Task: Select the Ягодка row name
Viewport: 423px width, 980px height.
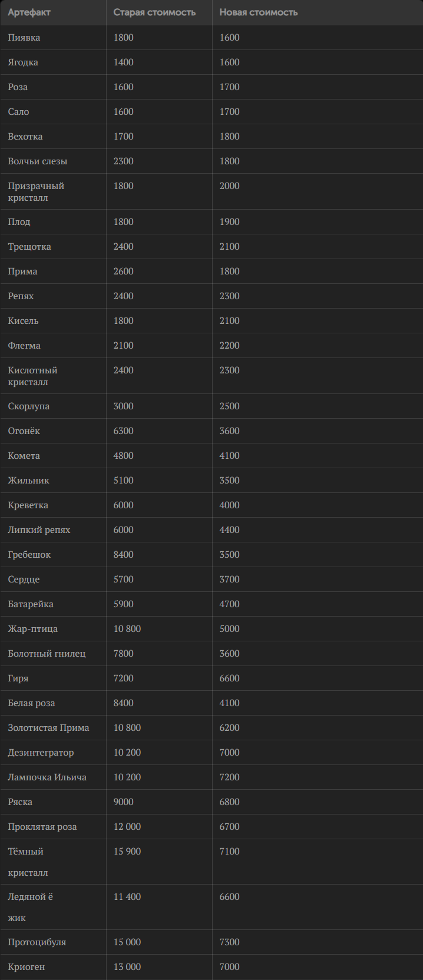Action: click(x=23, y=62)
